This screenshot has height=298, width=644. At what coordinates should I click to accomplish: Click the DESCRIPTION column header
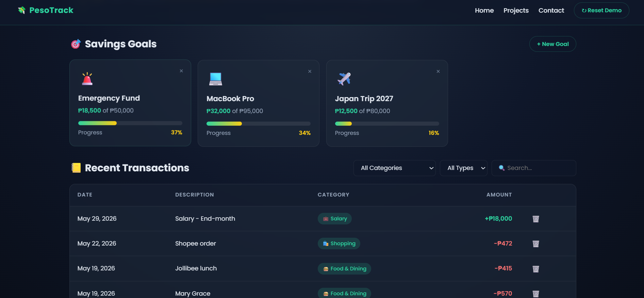(x=195, y=195)
